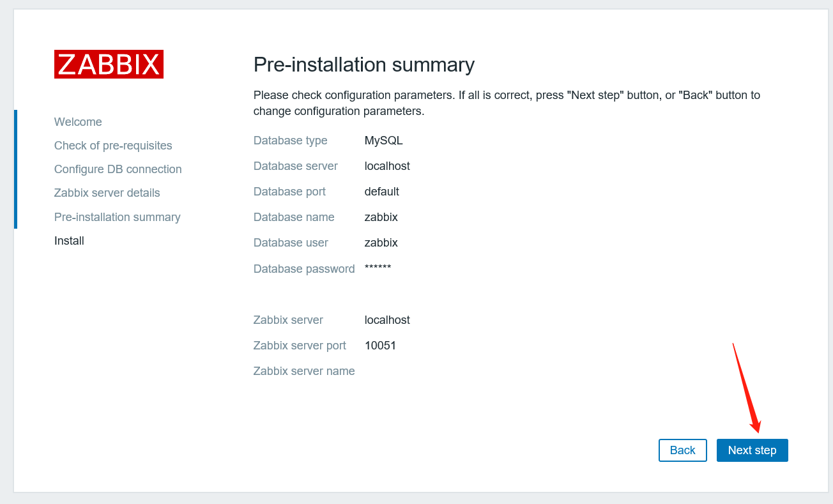Select Check of pre-requisites step
The width and height of the screenshot is (833, 504).
point(113,146)
